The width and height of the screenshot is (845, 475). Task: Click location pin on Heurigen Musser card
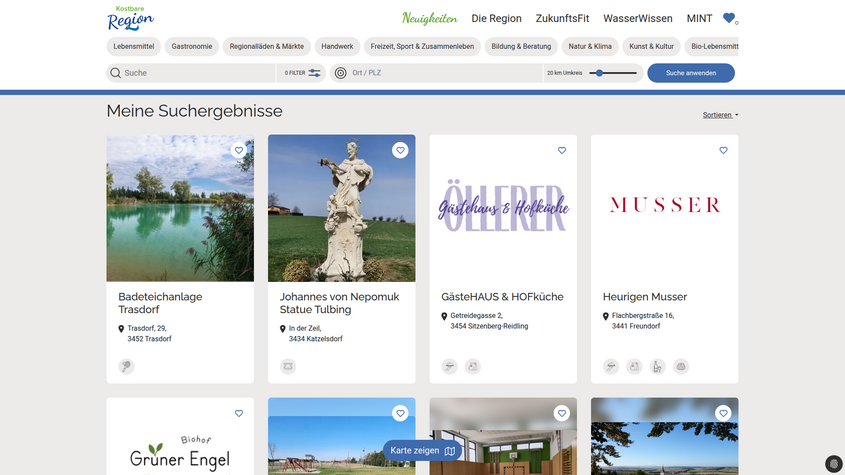606,316
